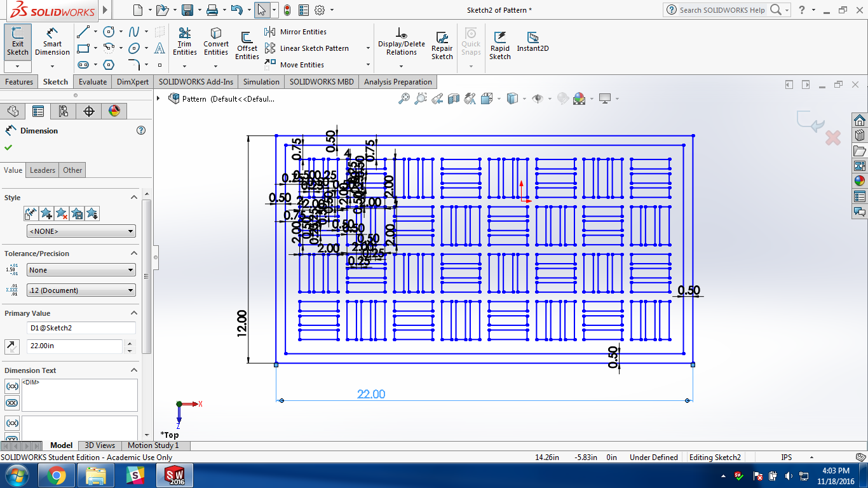This screenshot has height=488, width=868.
Task: Expand the Linear Sketch Pattern dropdown arrow
Action: point(368,48)
